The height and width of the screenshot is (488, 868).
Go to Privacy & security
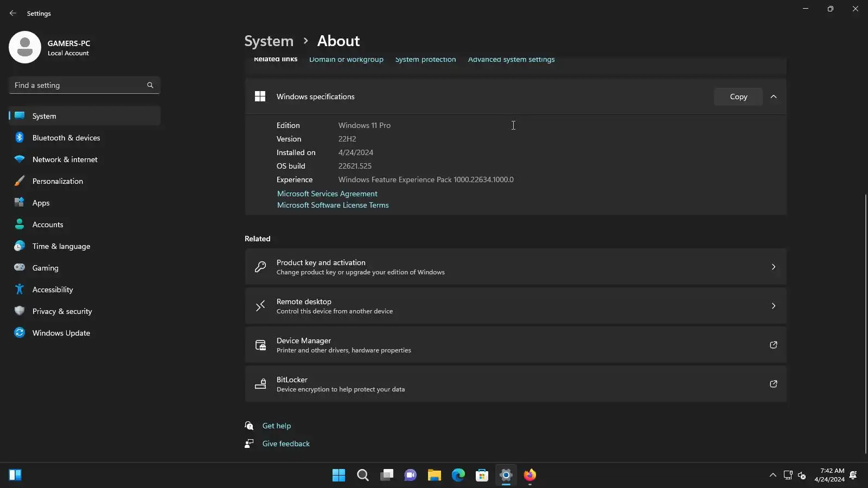coord(85,311)
